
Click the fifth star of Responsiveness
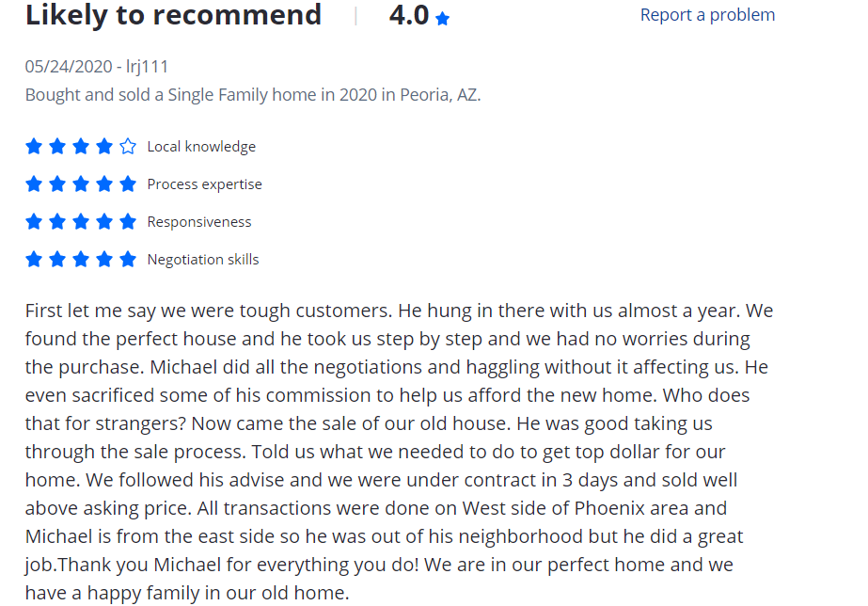click(x=128, y=221)
